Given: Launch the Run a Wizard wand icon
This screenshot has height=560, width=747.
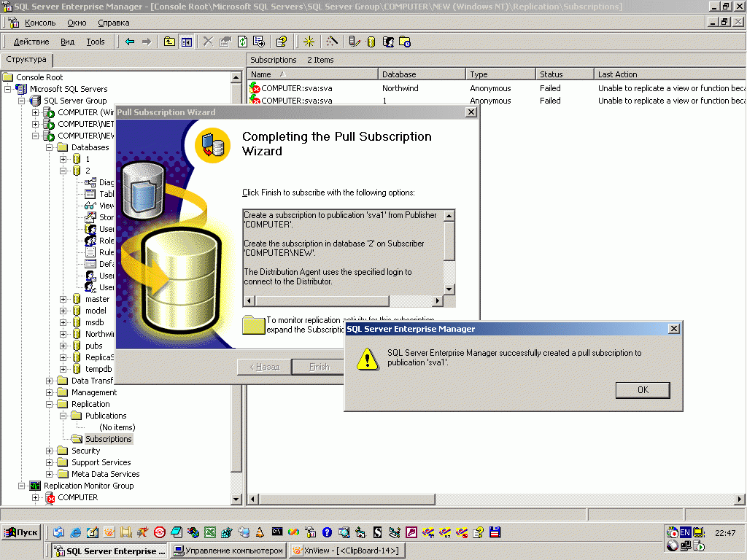Looking at the screenshot, I should pos(332,42).
